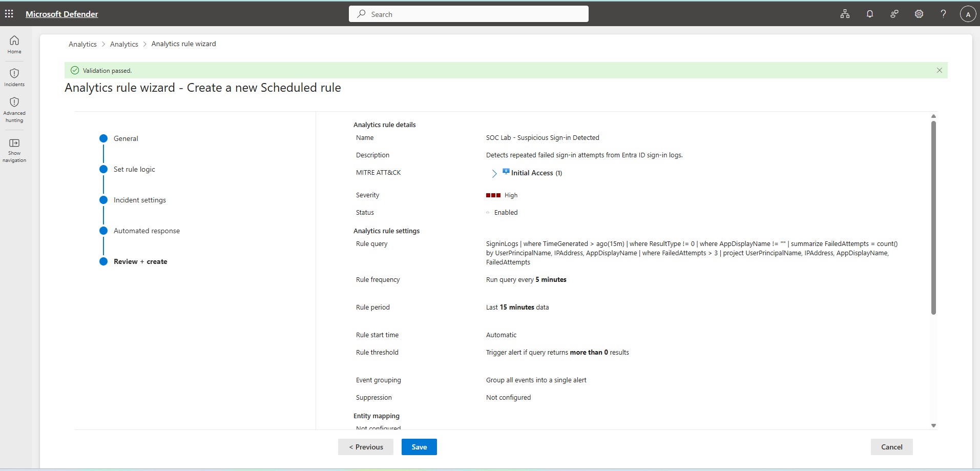Go to the Set rule logic step
The height and width of the screenshot is (471, 980).
coord(134,169)
